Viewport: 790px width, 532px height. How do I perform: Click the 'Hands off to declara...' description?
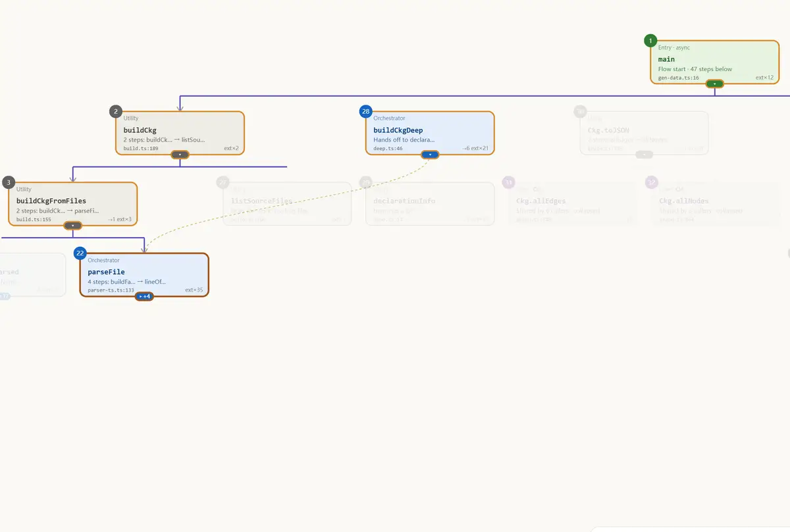point(404,140)
